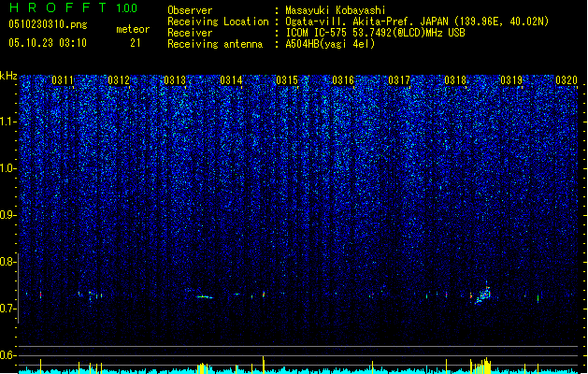588x374 pixels.
Task: Click the 0.9 kHz axis label
Action: 8,215
